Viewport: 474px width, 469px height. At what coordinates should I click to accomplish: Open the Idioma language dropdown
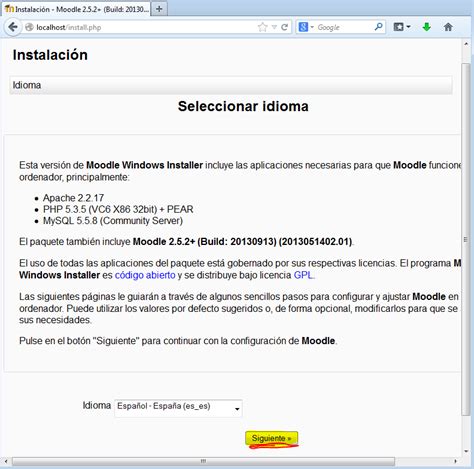click(x=178, y=408)
